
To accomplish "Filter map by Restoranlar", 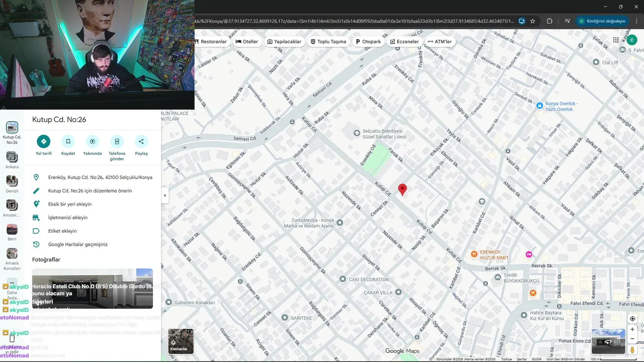I will pyautogui.click(x=212, y=42).
